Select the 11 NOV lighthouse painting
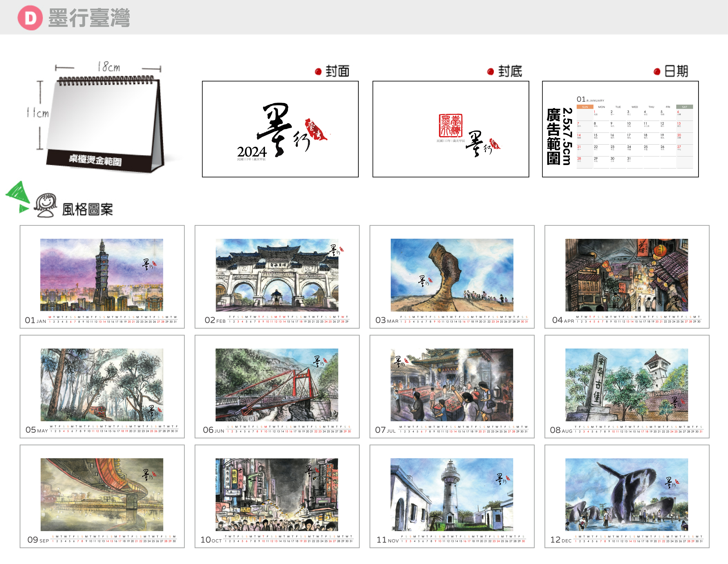Screen dimensions: 728x564 (x=452, y=494)
